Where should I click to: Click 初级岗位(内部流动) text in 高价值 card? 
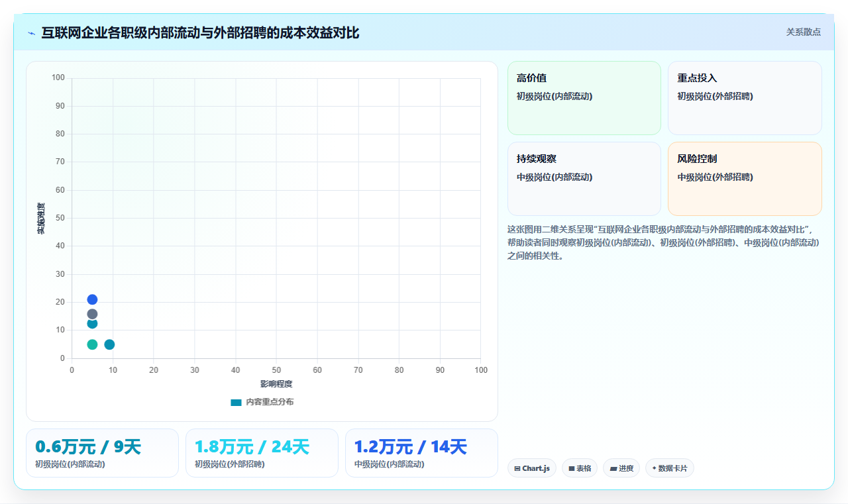click(555, 96)
